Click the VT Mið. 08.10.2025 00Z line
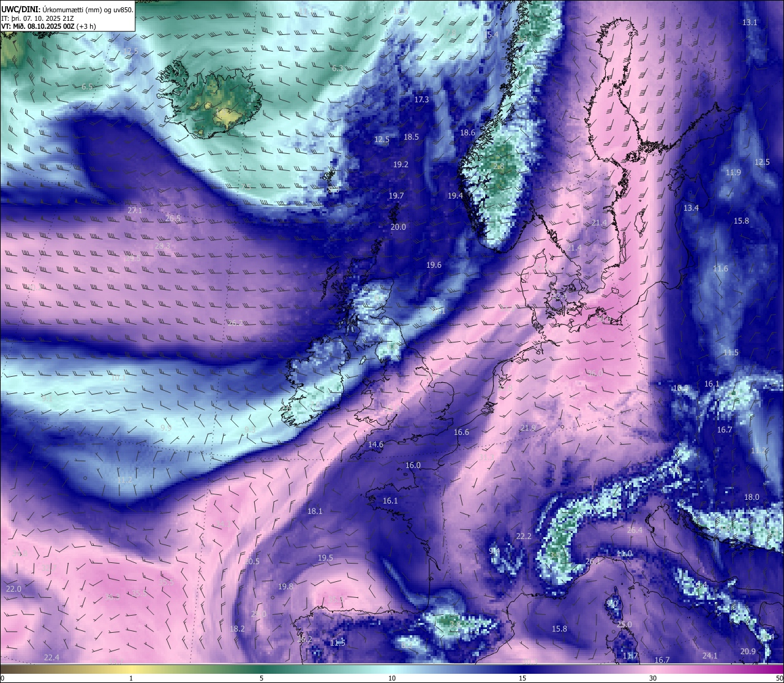The width and height of the screenshot is (784, 683). tap(49, 26)
